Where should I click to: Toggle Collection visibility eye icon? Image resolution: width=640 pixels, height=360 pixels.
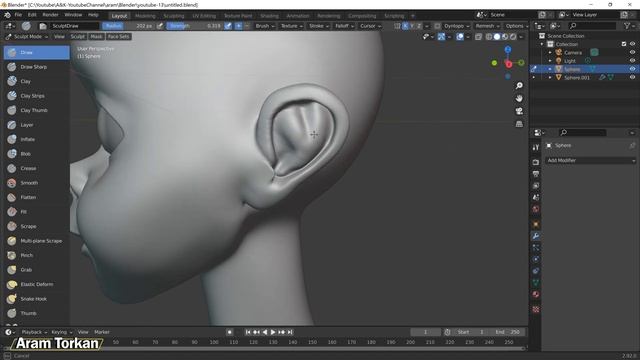pyautogui.click(x=632, y=44)
